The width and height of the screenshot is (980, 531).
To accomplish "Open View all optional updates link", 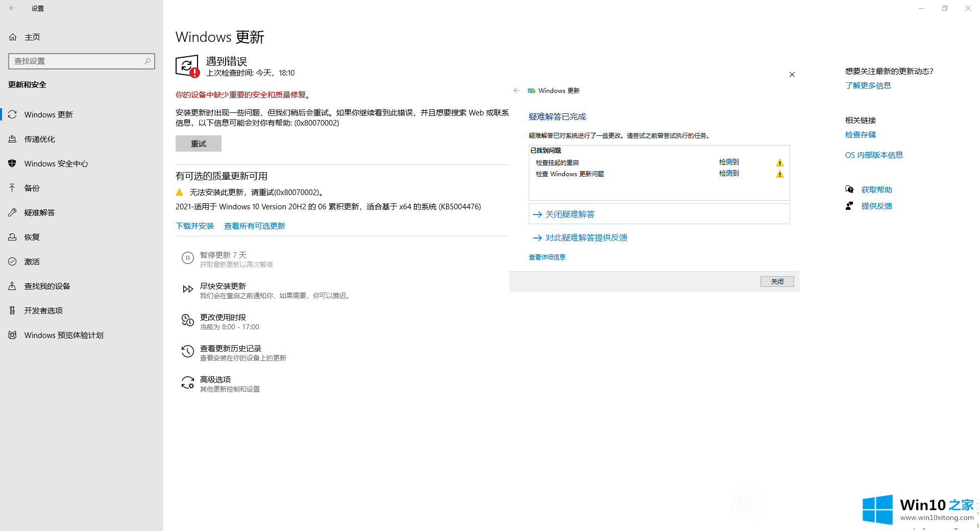I will click(x=254, y=226).
